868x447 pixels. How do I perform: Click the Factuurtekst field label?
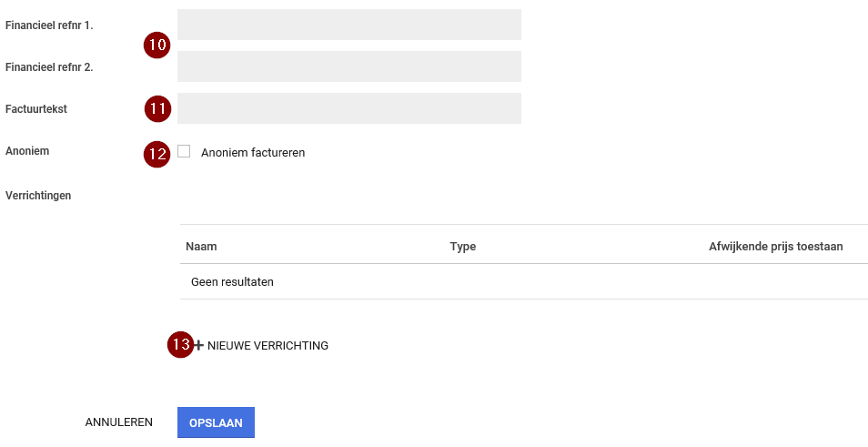(36, 109)
